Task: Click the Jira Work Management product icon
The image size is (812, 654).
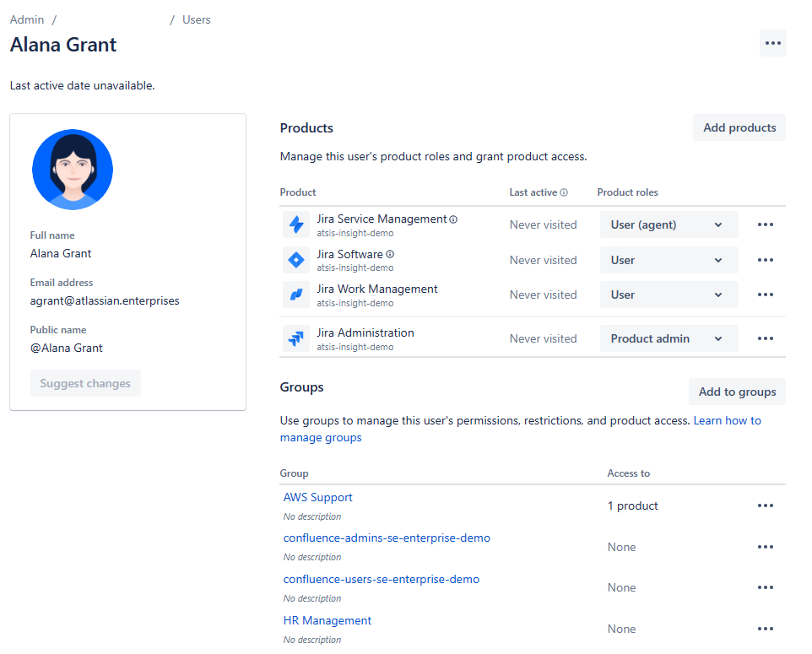Action: [296, 295]
